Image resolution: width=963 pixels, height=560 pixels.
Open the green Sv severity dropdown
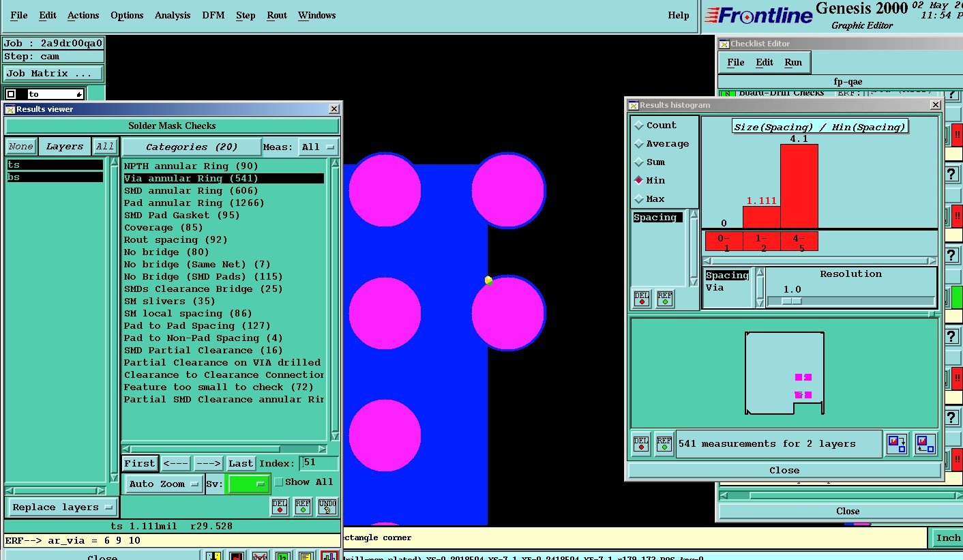click(248, 484)
